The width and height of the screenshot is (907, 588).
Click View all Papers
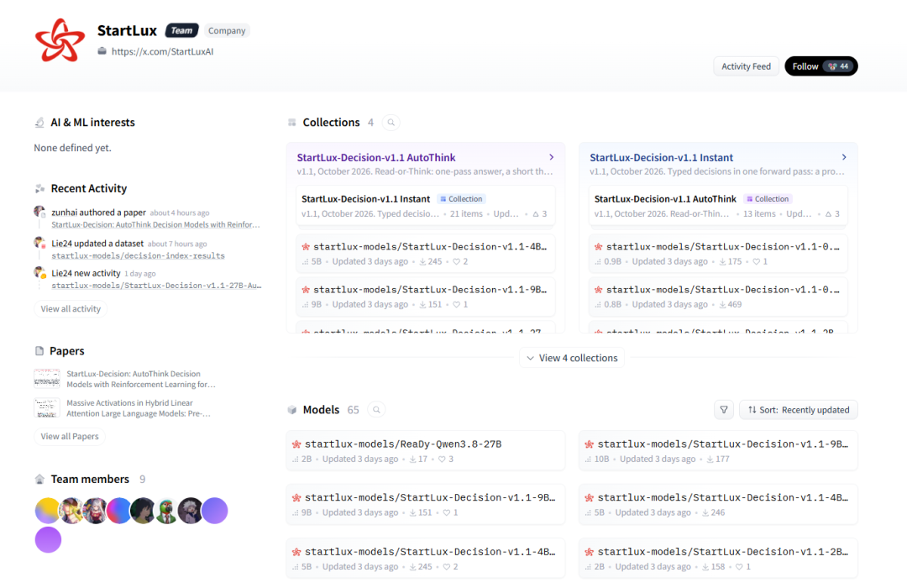pos(70,436)
